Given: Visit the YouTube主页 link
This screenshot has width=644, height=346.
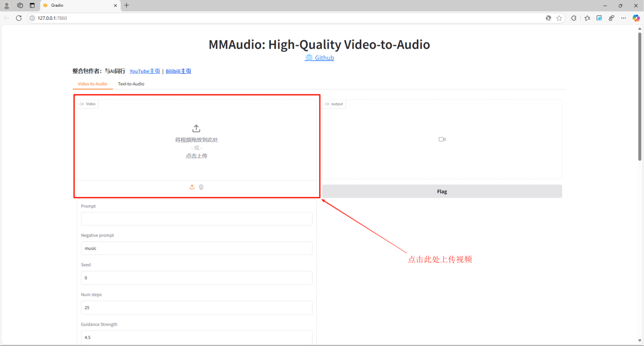Looking at the screenshot, I should [145, 71].
